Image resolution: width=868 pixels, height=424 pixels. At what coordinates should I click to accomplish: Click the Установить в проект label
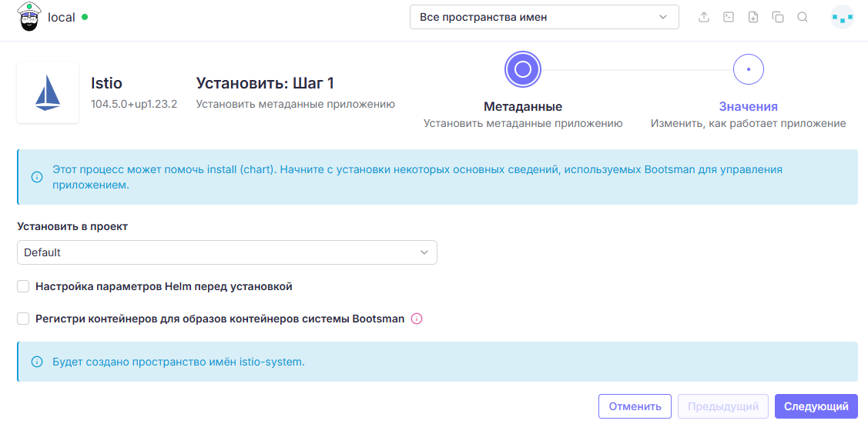pos(72,227)
